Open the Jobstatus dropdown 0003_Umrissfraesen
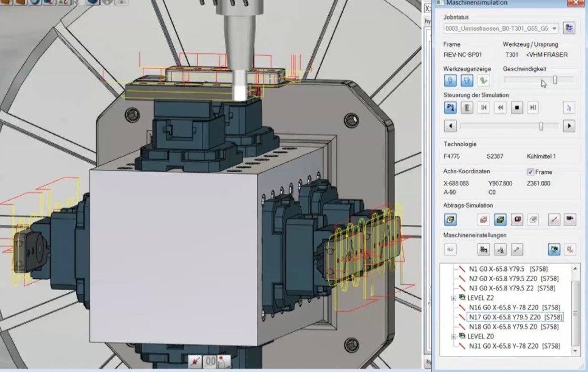 point(501,28)
